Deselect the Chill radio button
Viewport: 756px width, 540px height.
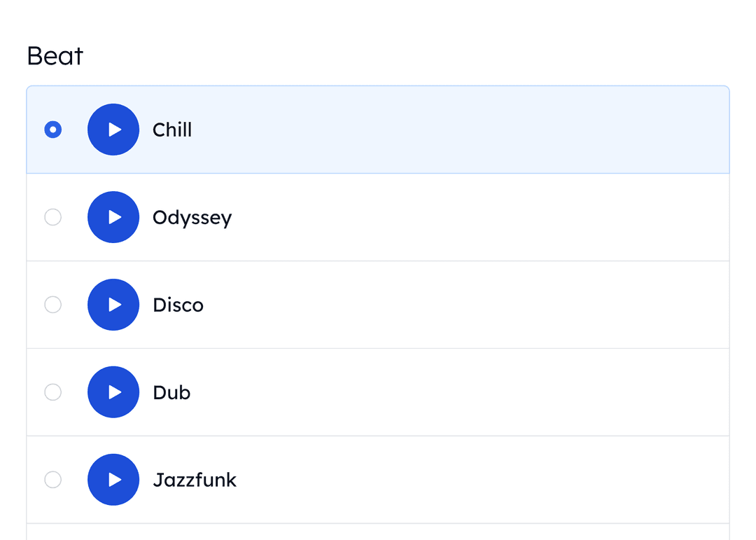click(x=52, y=130)
